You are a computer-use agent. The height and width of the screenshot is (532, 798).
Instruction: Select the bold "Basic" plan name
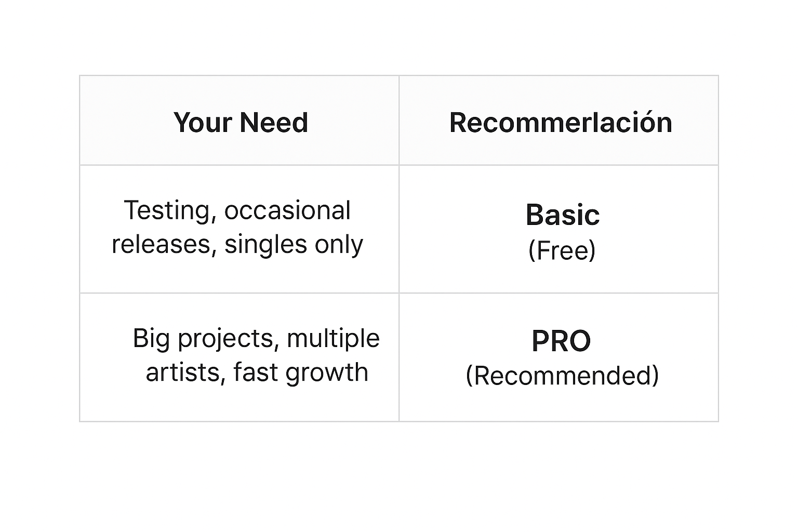pos(563,215)
